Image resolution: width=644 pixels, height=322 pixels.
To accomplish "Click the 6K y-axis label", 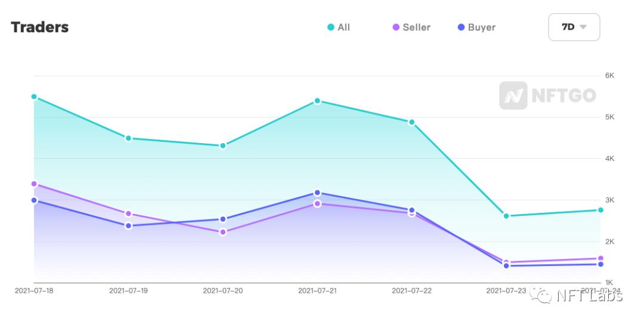I will click(610, 76).
